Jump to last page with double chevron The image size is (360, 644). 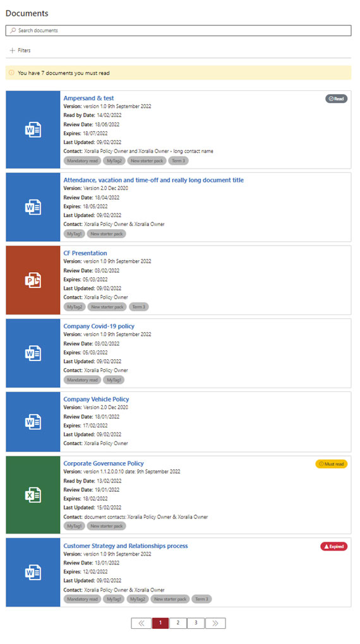215,623
